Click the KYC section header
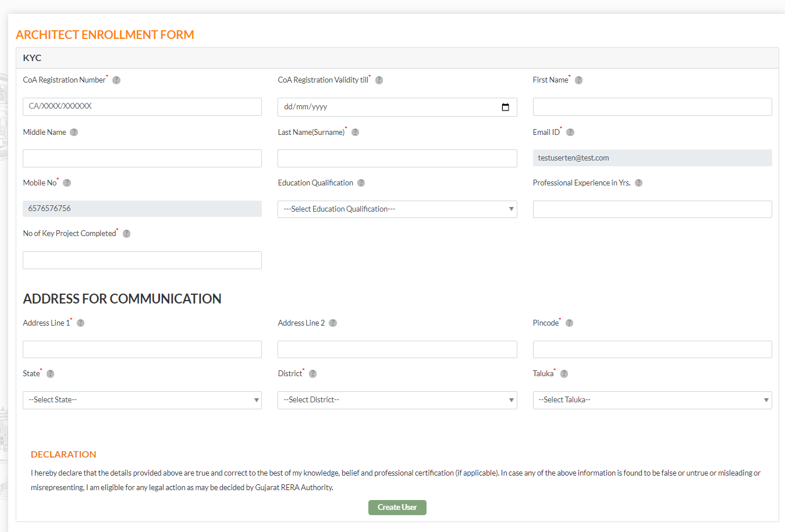 [397, 58]
